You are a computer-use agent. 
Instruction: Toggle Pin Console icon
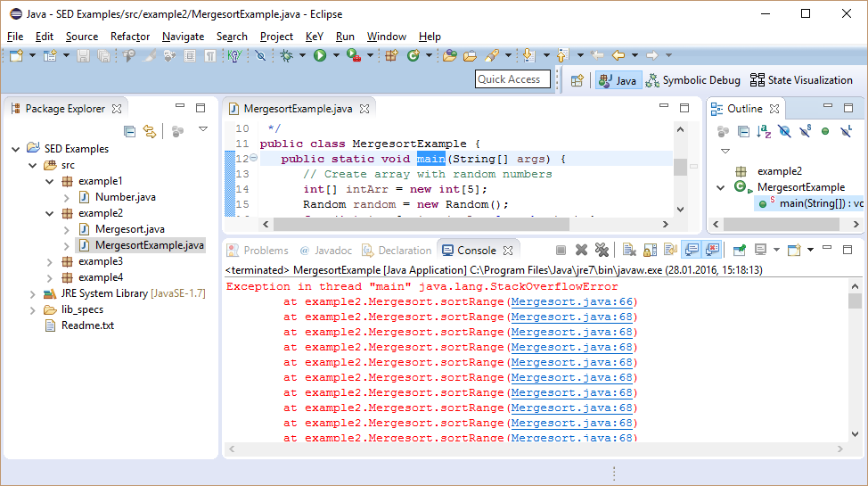(x=739, y=251)
